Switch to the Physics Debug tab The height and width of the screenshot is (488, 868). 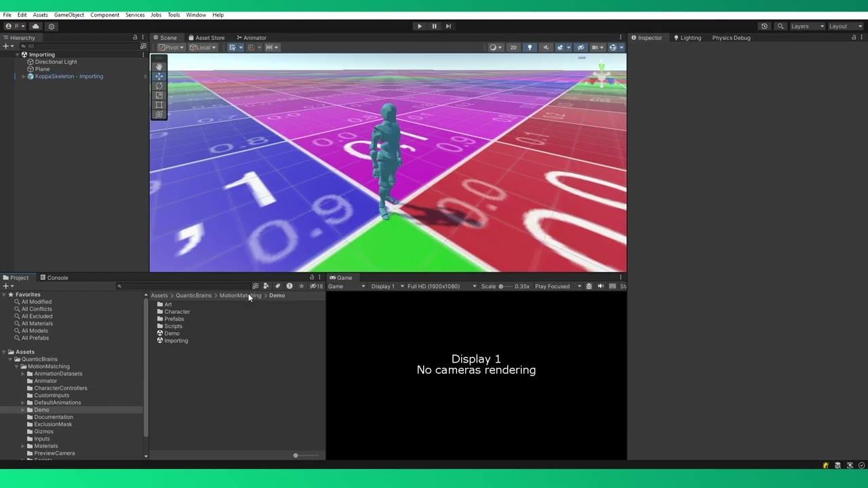(x=731, y=38)
